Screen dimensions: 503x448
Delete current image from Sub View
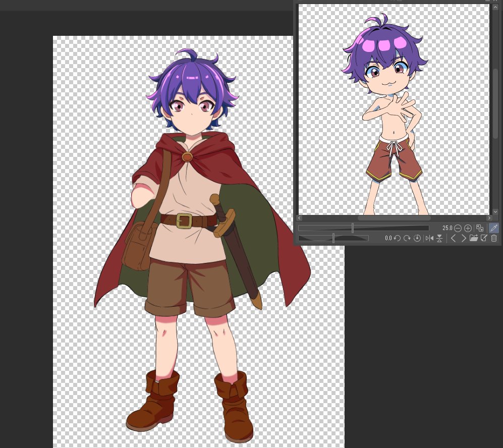(x=494, y=238)
